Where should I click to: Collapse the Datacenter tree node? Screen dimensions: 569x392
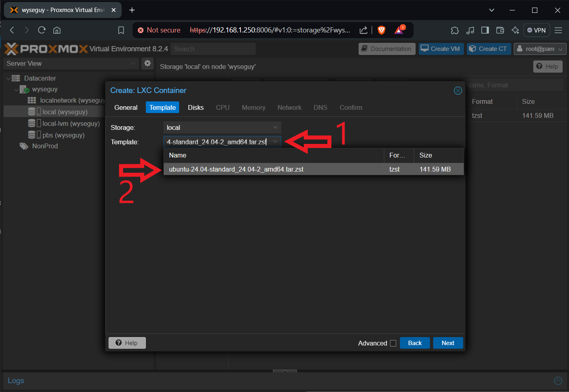pyautogui.click(x=8, y=78)
